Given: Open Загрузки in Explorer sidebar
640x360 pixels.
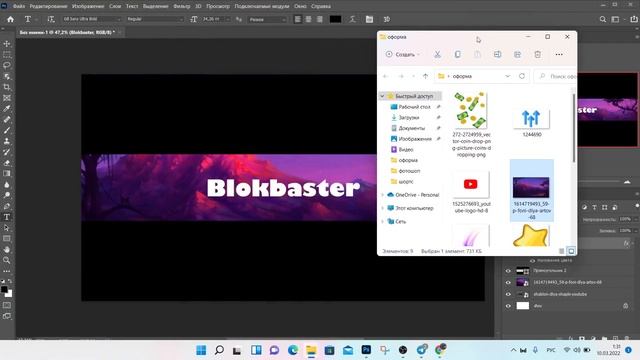Looking at the screenshot, I should [408, 118].
